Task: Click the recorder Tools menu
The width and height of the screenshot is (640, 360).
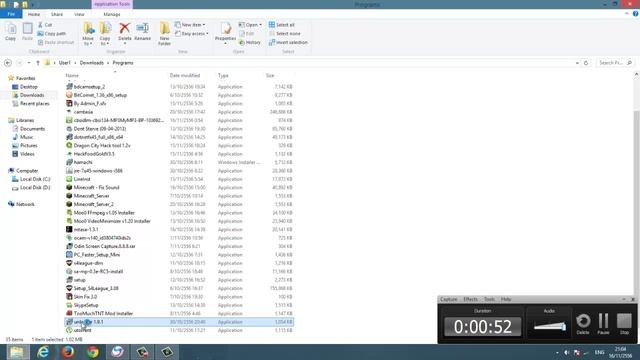Action: tap(489, 299)
